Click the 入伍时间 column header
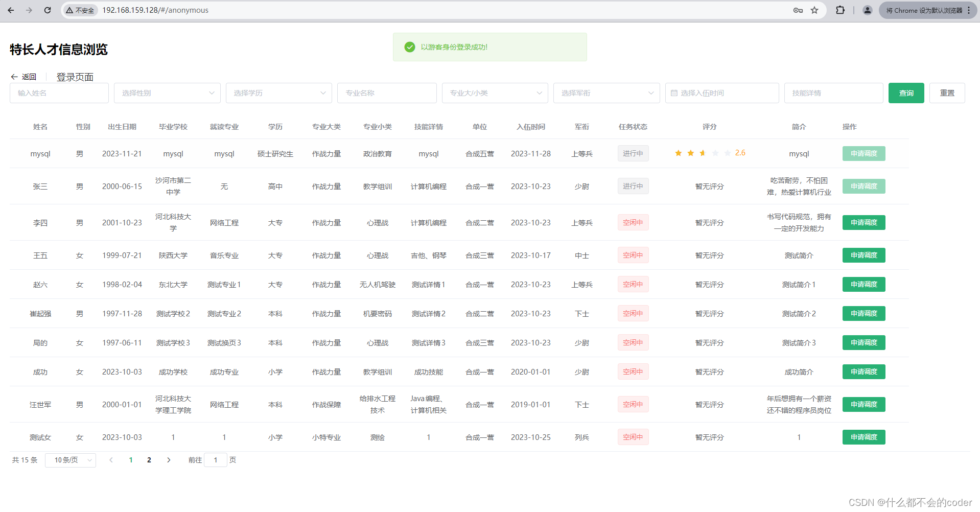Screen dimensions: 980x512 [531, 127]
